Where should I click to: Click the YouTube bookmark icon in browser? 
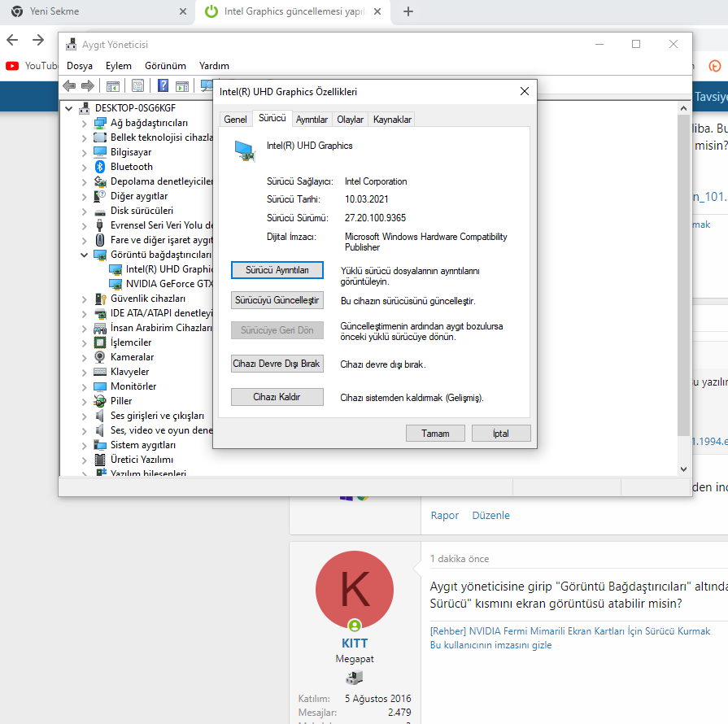coord(12,66)
